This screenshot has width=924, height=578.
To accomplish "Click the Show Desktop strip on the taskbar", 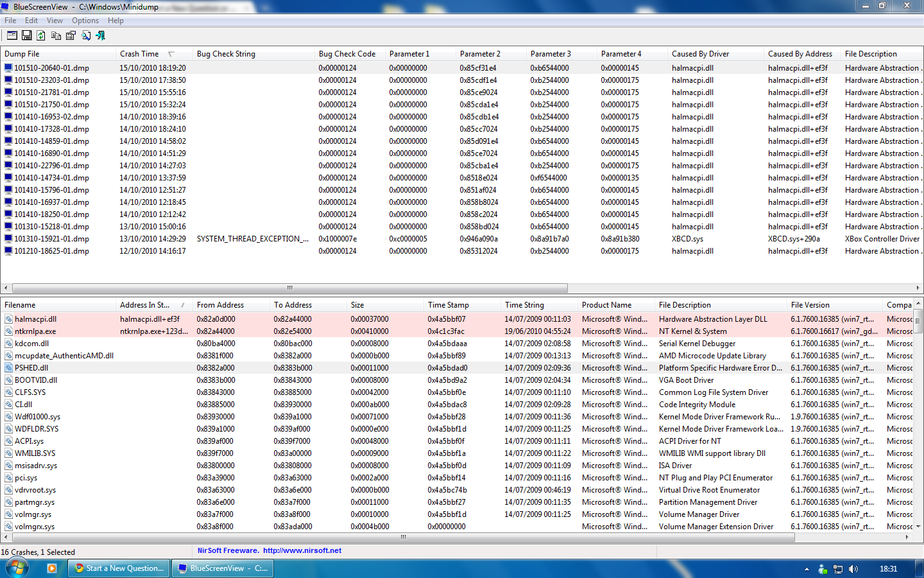I will 920,568.
